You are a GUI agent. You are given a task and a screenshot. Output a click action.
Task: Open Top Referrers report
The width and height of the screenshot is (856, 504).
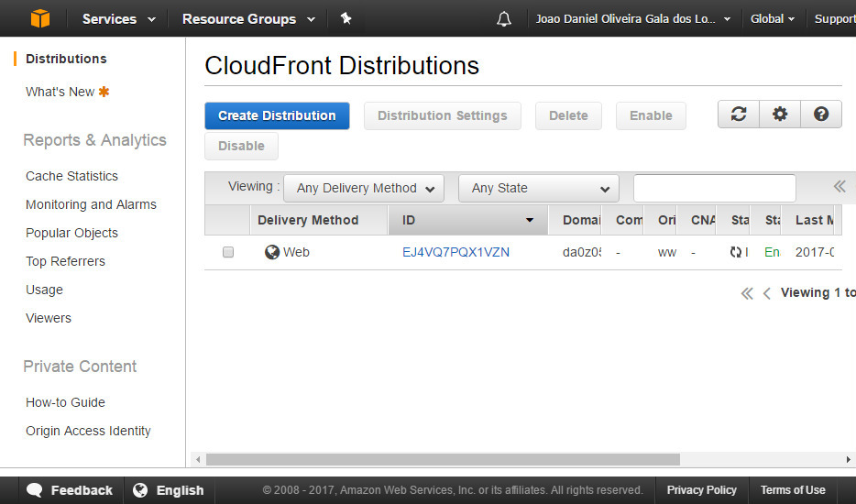click(x=65, y=261)
